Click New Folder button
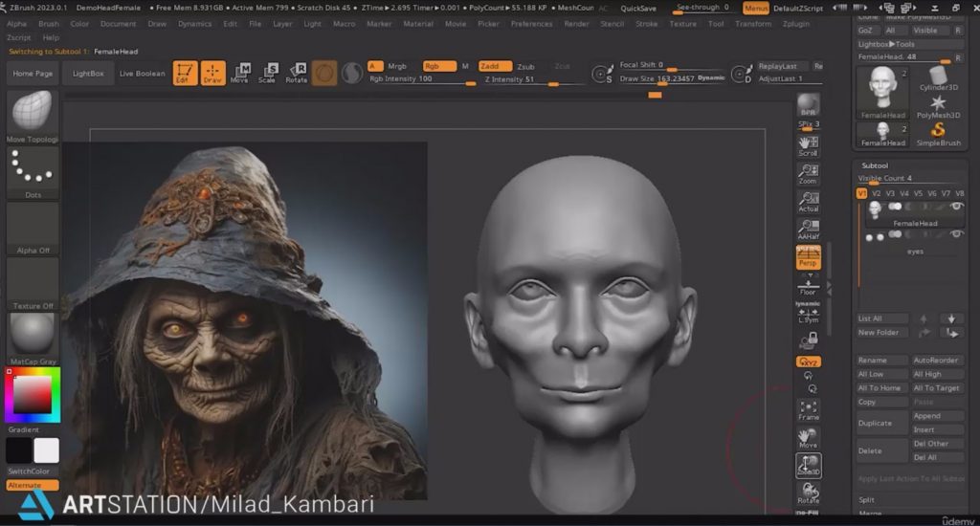This screenshot has width=980, height=526. pyautogui.click(x=881, y=333)
